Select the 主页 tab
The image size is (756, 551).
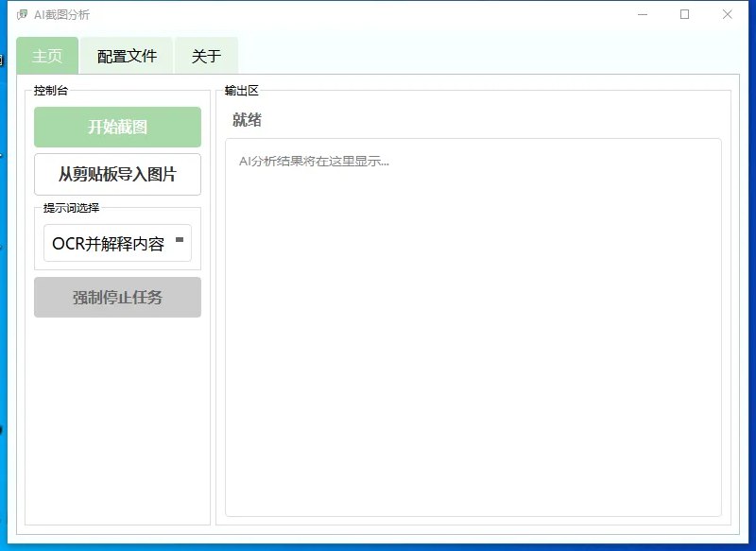[46, 57]
